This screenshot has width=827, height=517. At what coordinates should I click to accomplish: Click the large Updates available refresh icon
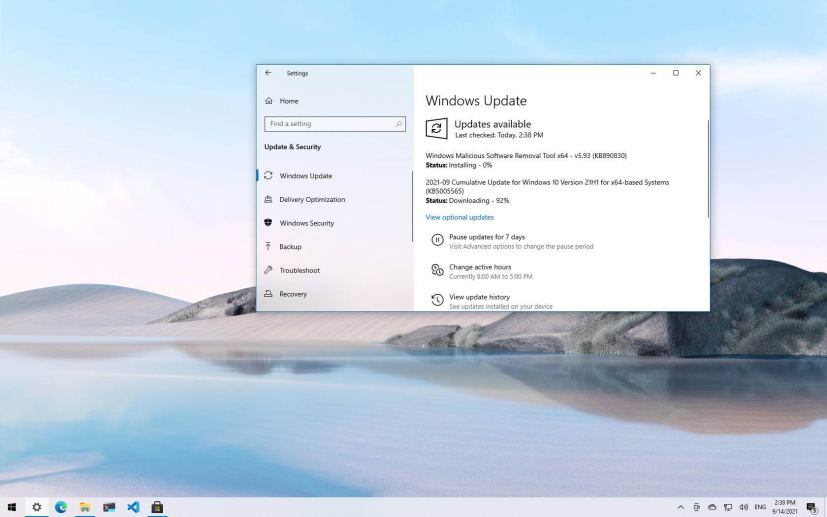coord(436,128)
